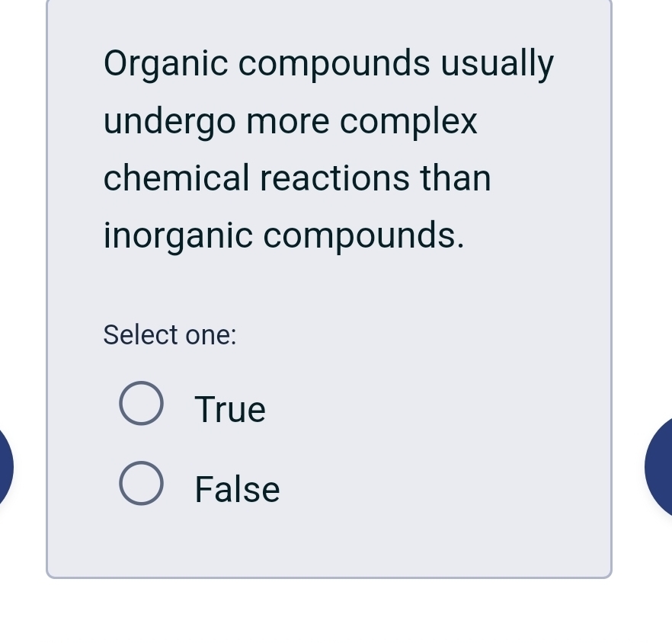This screenshot has width=672, height=643.
Task: Click the True option label
Action: pos(229,409)
